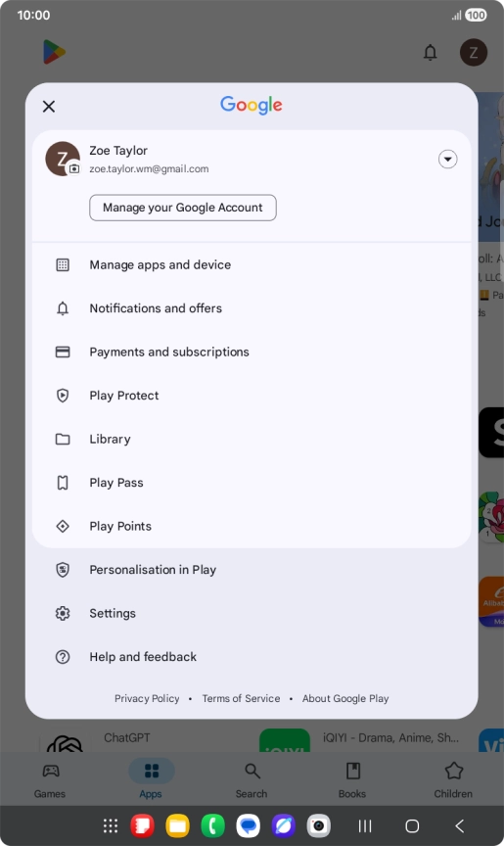Viewport: 504px width, 846px height.
Task: Tap Manage your Google Account button
Action: [183, 208]
